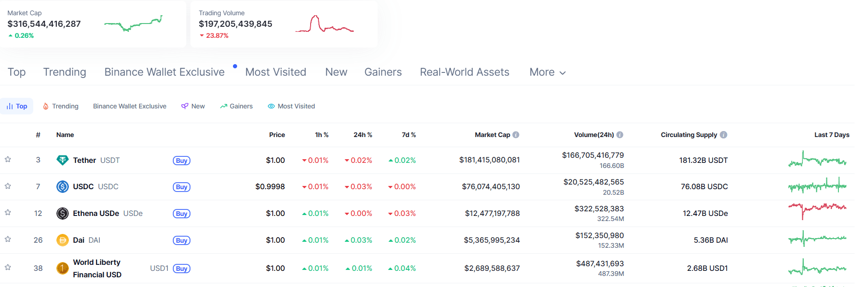Click the Market Cap info icon
Viewport: 868px width, 287px height.
[x=516, y=135]
